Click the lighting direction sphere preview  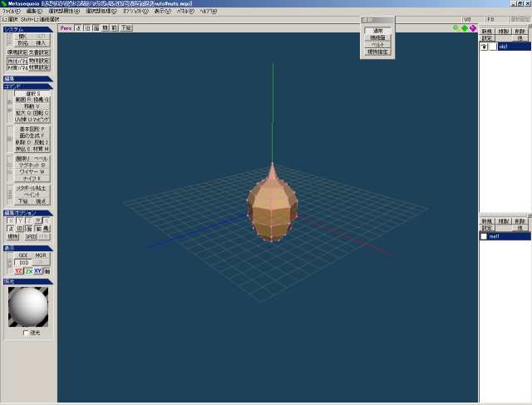tap(28, 307)
